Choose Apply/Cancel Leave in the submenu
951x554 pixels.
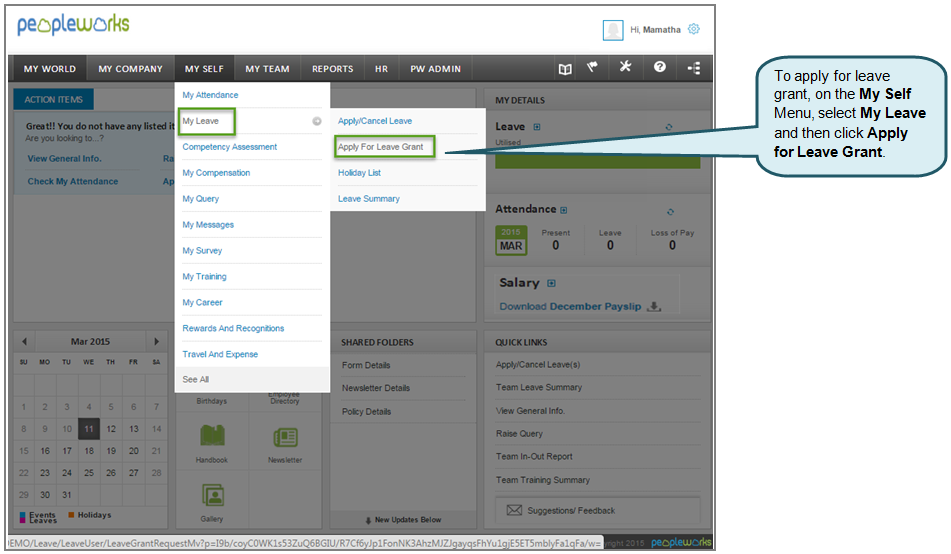[375, 121]
